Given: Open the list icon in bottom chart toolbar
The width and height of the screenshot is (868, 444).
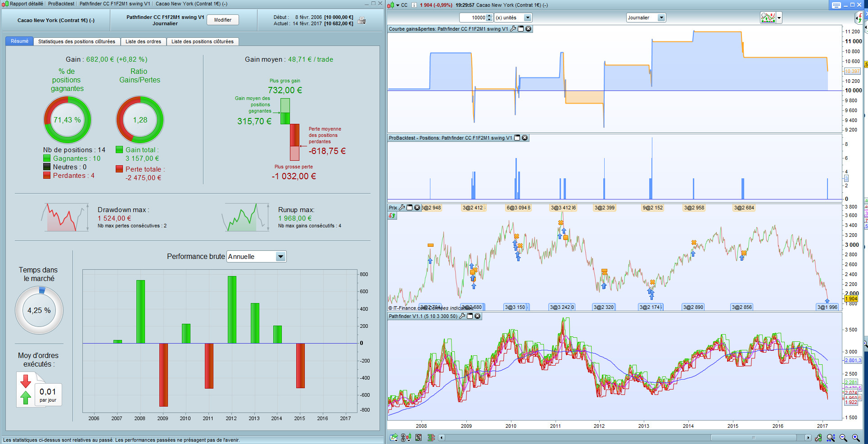Looking at the screenshot, I should (419, 438).
